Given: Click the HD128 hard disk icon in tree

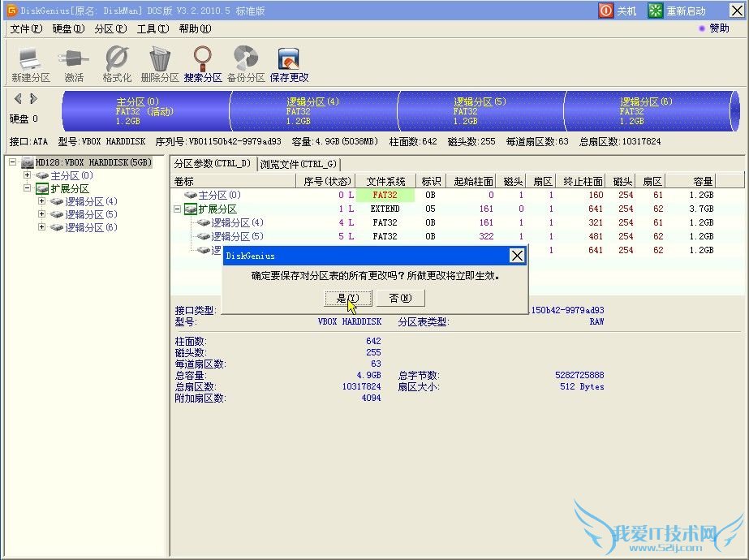Looking at the screenshot, I should 28,162.
